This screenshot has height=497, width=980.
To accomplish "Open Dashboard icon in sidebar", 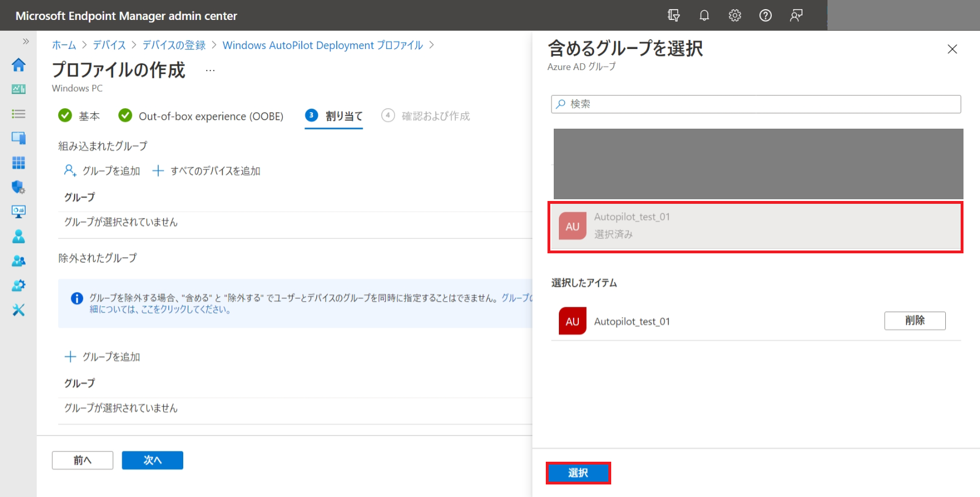I will (x=18, y=89).
